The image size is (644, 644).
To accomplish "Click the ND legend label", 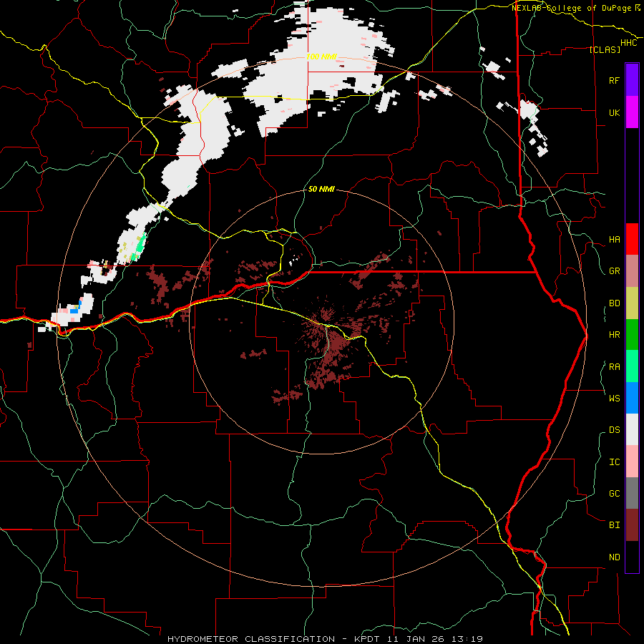I will [x=614, y=557].
